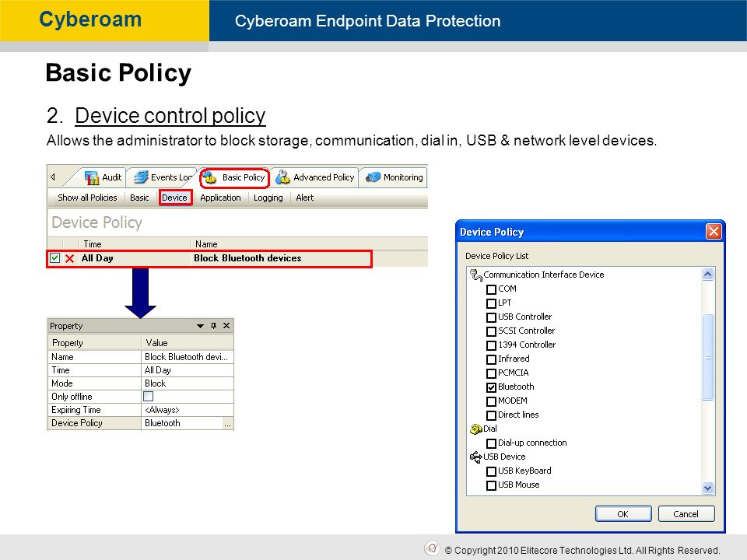The width and height of the screenshot is (747, 560).
Task: Click the 'All Day' time cell
Action: (97, 258)
